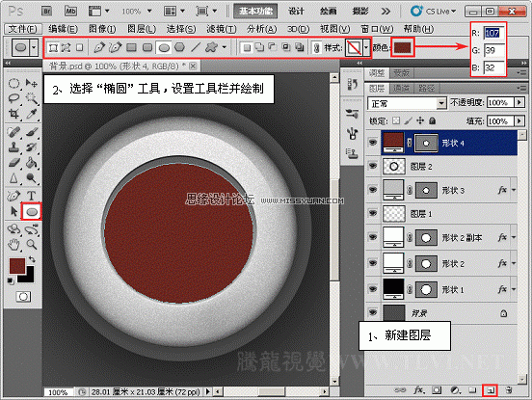Viewport: 532px width, 400px height.
Task: Open the 不透明度 opacity slider arrow
Action: click(519, 102)
